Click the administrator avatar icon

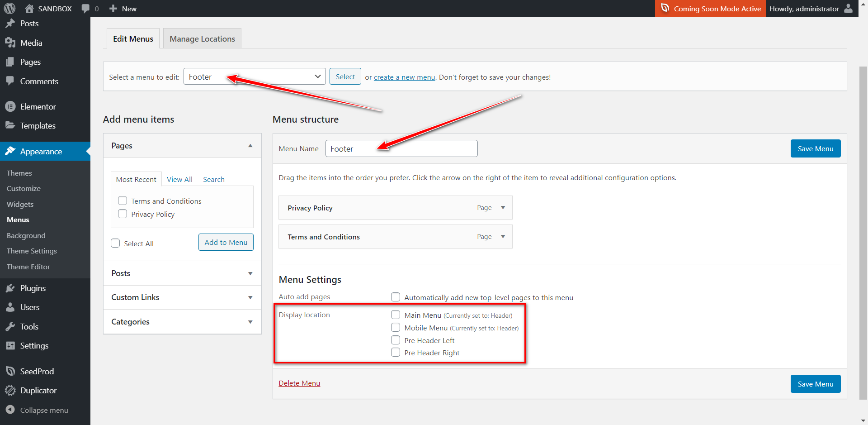(x=849, y=9)
